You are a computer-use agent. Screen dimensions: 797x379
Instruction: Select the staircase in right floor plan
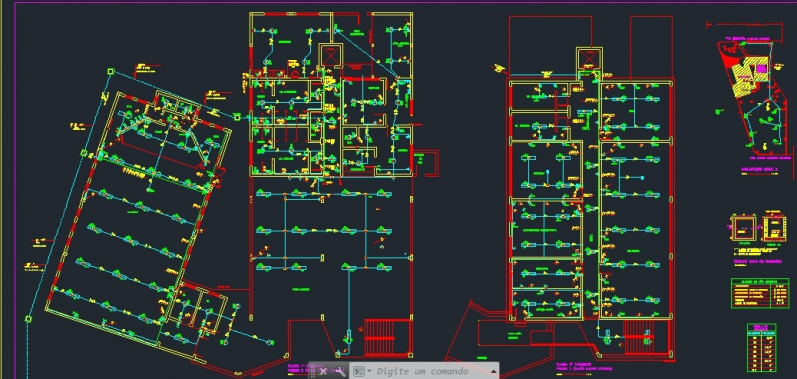(x=639, y=336)
